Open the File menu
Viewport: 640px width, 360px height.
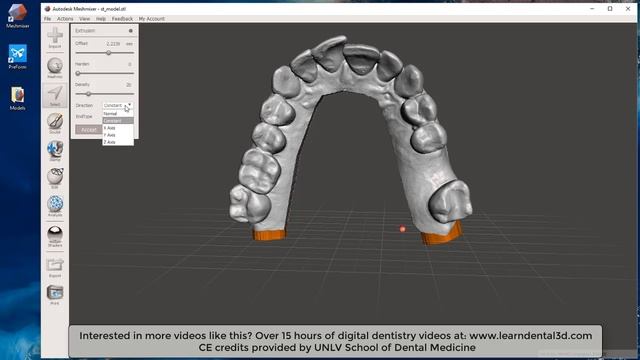(x=48, y=19)
